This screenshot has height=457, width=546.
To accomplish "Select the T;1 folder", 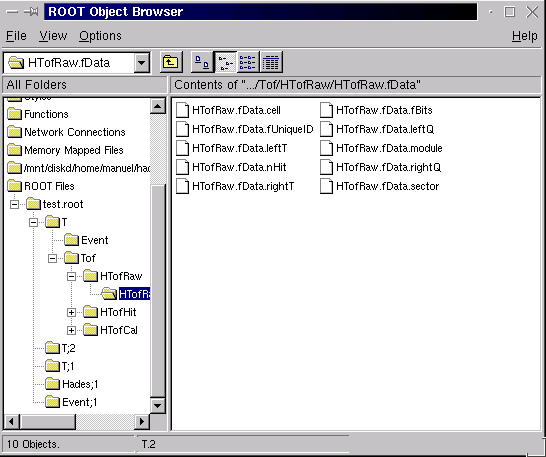I will [60, 366].
